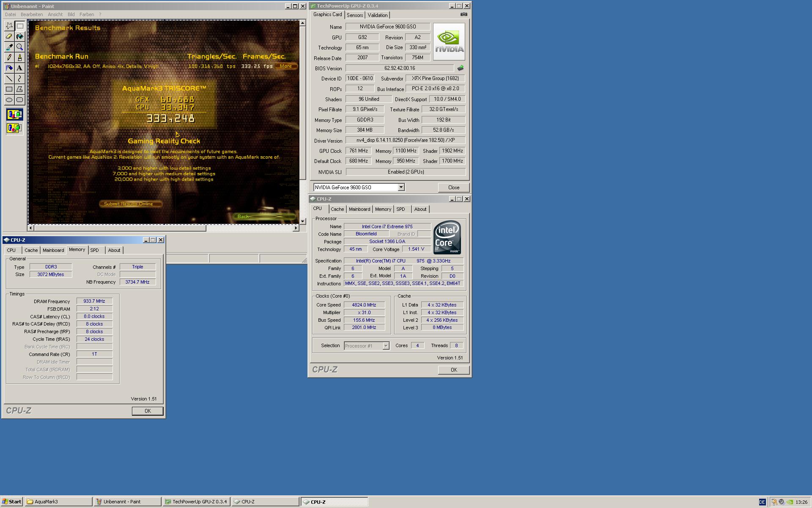
Task: Open the About tab in the CPU-Z processor window
Action: 420,209
